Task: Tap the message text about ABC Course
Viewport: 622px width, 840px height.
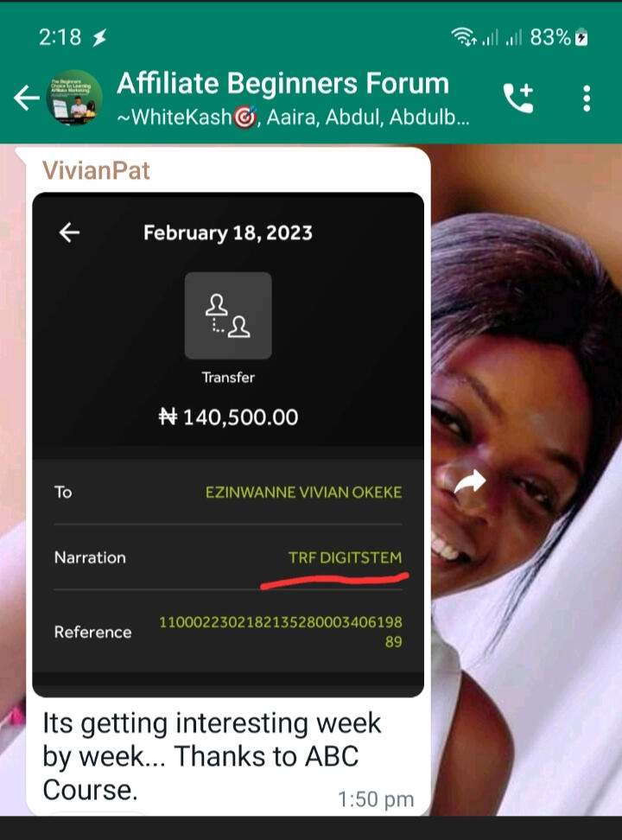Action: point(212,756)
